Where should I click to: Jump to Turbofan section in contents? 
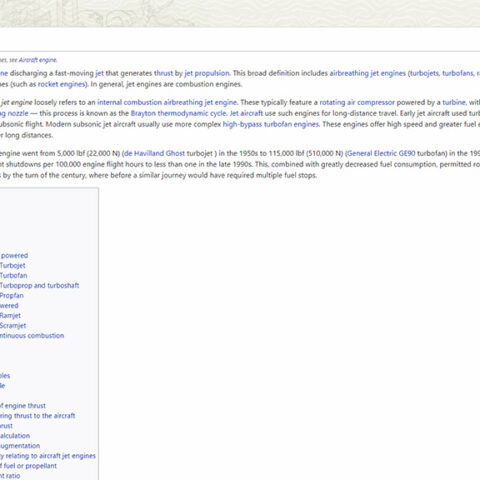pos(14,276)
